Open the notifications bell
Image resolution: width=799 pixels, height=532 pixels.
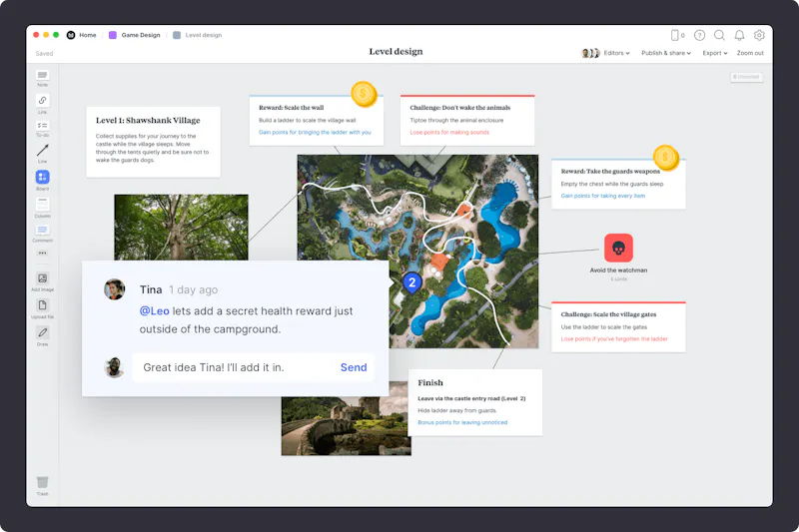(x=739, y=35)
